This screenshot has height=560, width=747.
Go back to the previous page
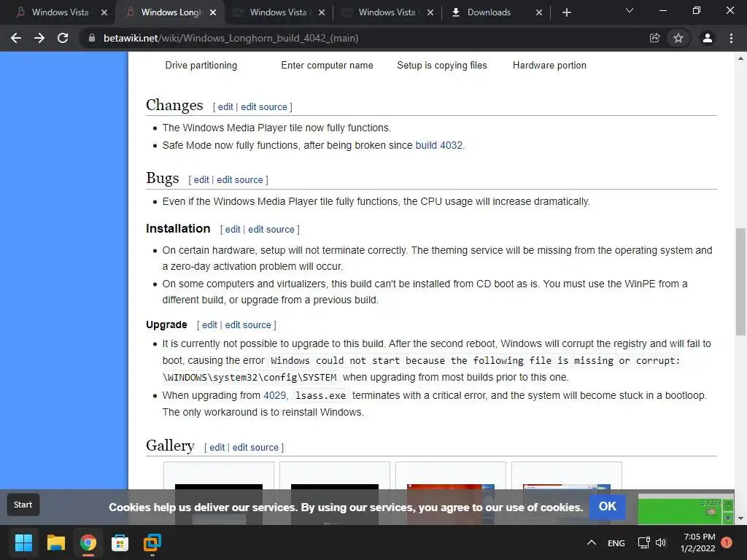point(16,38)
